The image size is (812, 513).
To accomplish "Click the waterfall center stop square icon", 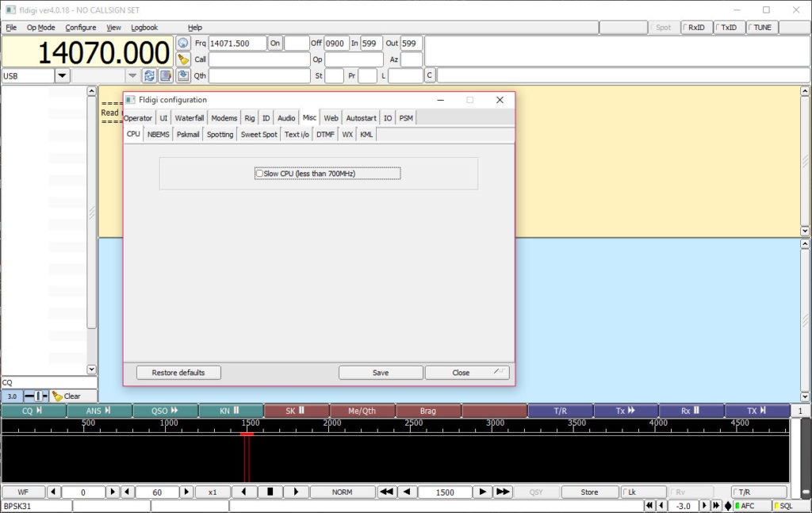I will (x=270, y=492).
